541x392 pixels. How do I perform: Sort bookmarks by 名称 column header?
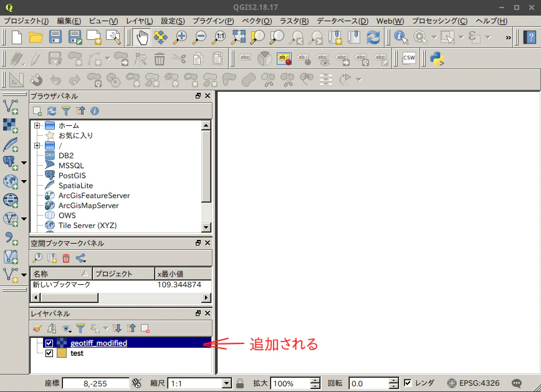(61, 274)
